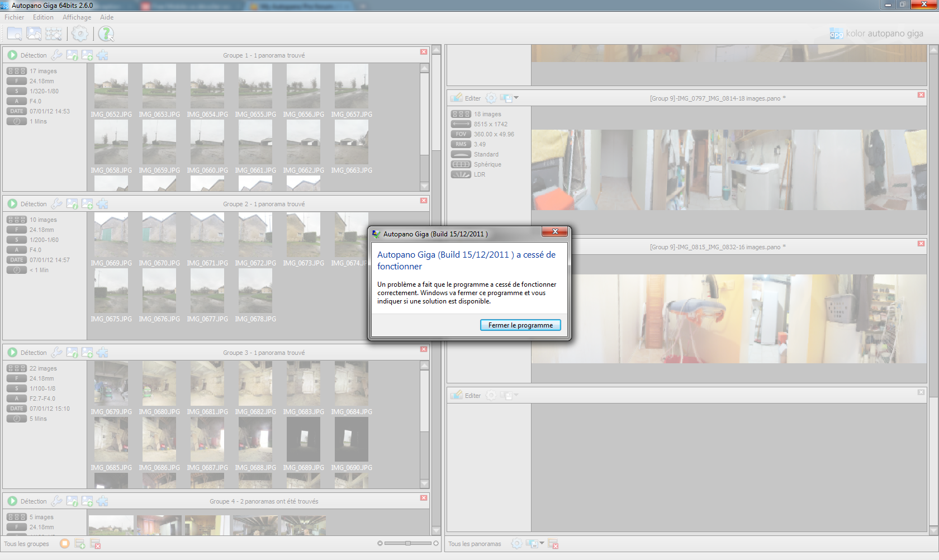Open detection settings wrench for Groupe 2
Viewport: 939px width, 560px height.
pos(56,204)
